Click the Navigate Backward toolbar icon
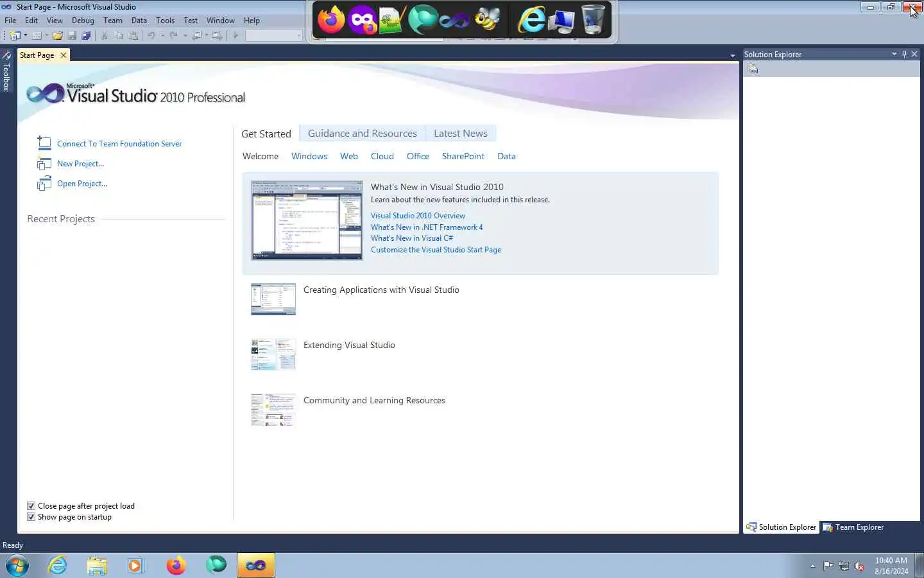Viewport: 924px width, 578px height. 197,36
